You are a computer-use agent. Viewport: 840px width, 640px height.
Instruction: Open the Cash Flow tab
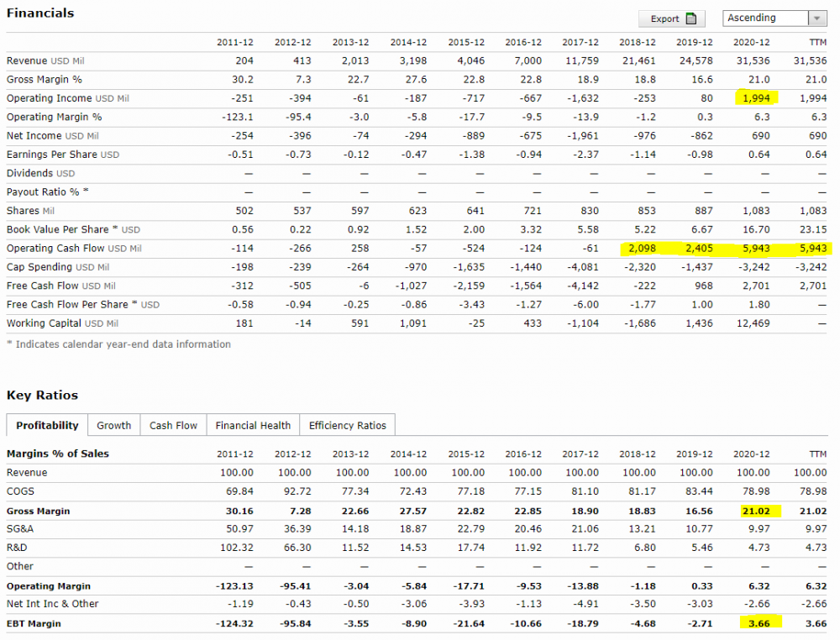click(173, 426)
